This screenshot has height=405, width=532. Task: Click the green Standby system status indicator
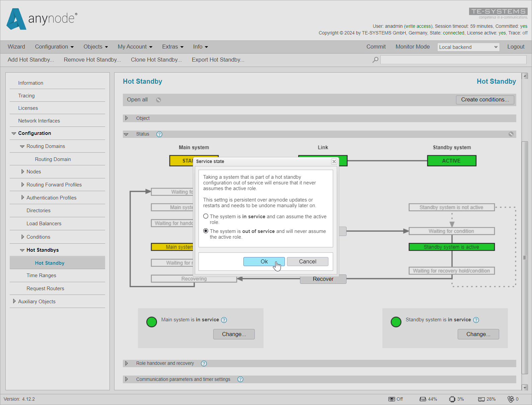click(x=396, y=322)
